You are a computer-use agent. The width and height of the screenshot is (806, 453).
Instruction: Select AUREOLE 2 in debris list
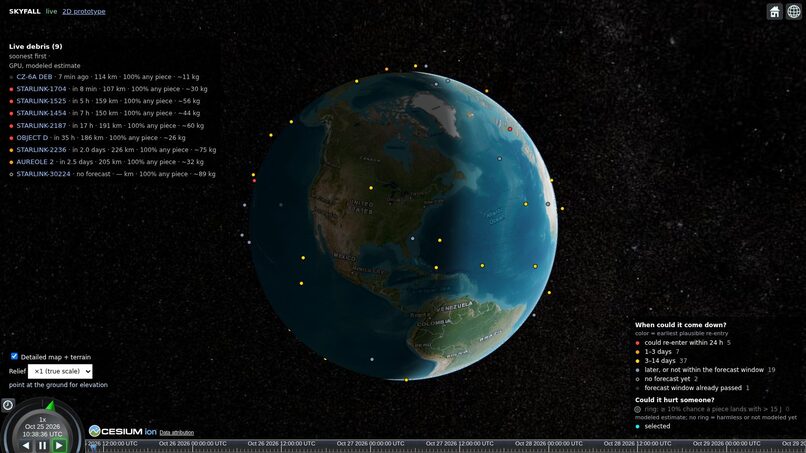[35, 162]
